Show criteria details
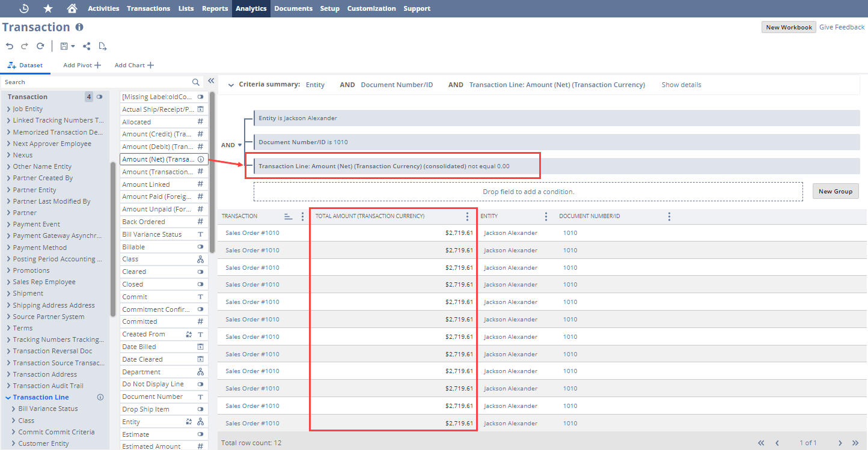Viewport: 868px width, 450px height. (x=681, y=85)
